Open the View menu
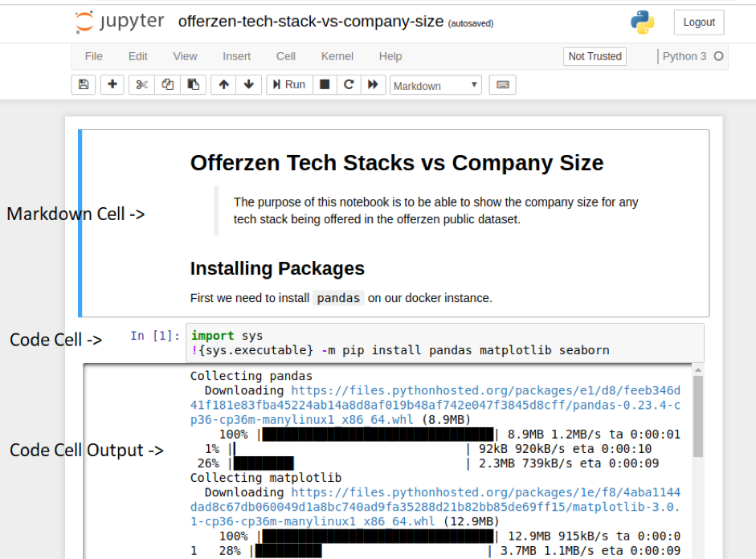This screenshot has width=756, height=559. 185,56
